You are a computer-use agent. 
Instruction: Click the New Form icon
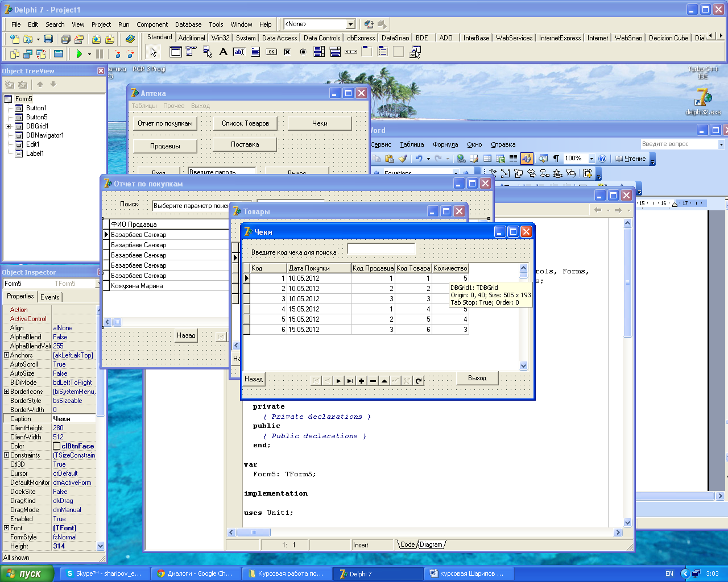click(59, 54)
